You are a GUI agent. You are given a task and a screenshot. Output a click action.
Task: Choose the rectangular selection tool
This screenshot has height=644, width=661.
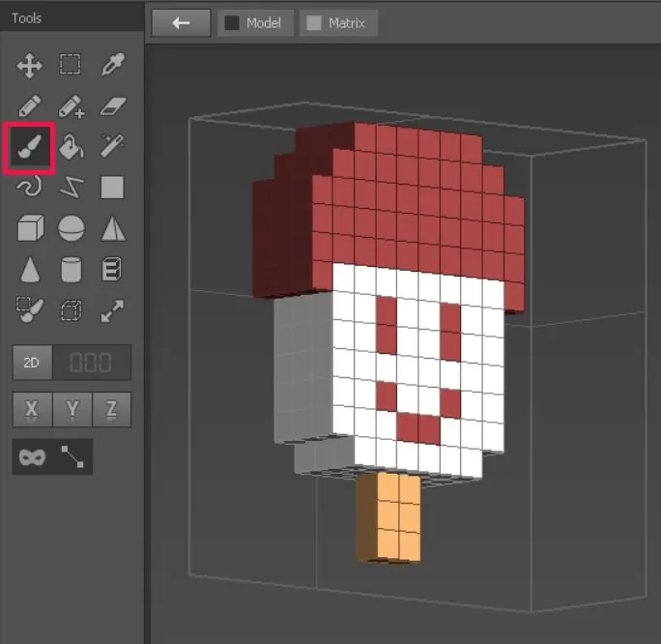tap(70, 64)
